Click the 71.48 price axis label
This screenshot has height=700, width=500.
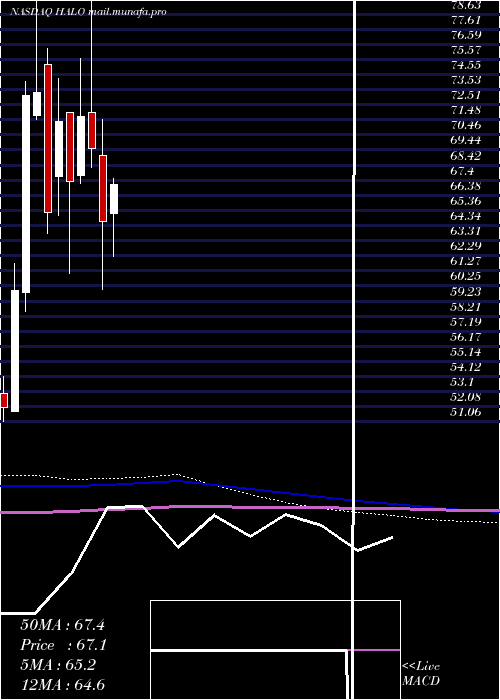[x=466, y=110]
